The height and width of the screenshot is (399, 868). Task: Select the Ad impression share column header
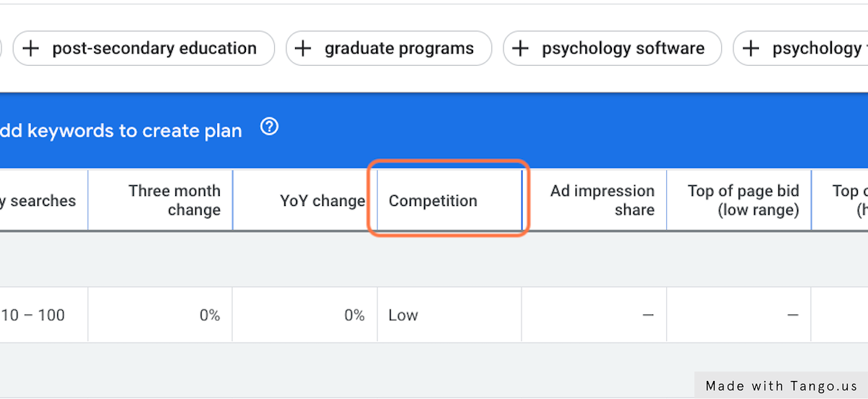[x=602, y=200]
